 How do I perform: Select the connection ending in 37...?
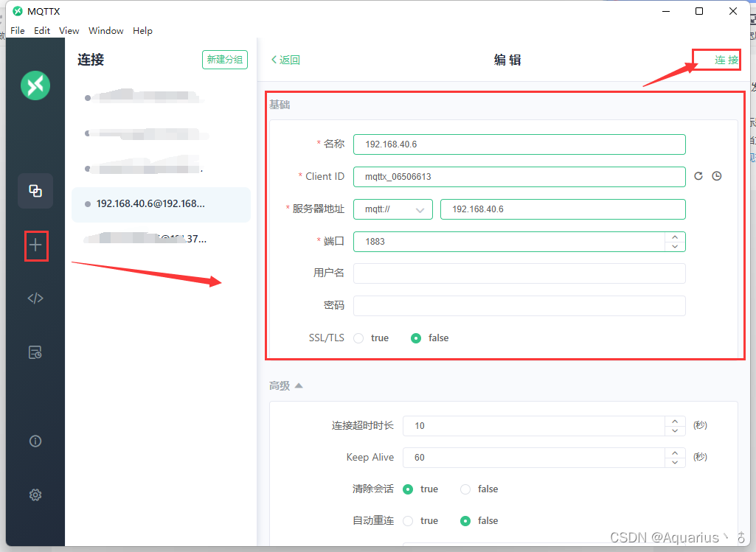(x=161, y=239)
